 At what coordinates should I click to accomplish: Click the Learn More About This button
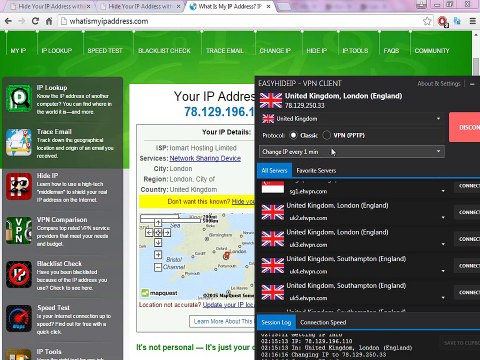[x=223, y=321]
